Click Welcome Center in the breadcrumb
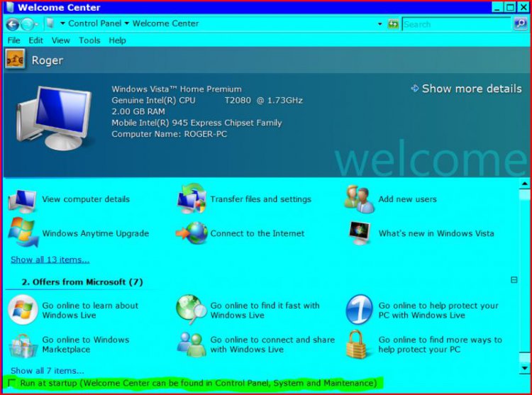The width and height of the screenshot is (532, 395). tap(165, 23)
